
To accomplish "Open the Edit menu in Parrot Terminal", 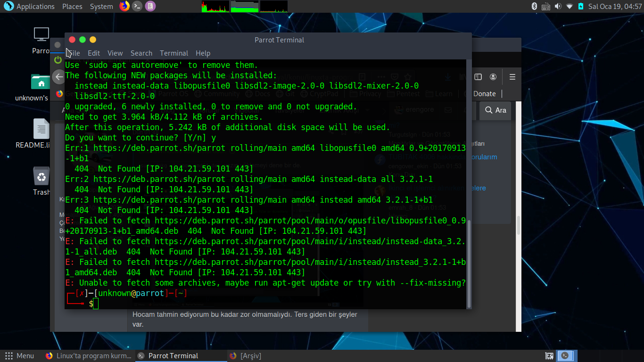I will (94, 53).
